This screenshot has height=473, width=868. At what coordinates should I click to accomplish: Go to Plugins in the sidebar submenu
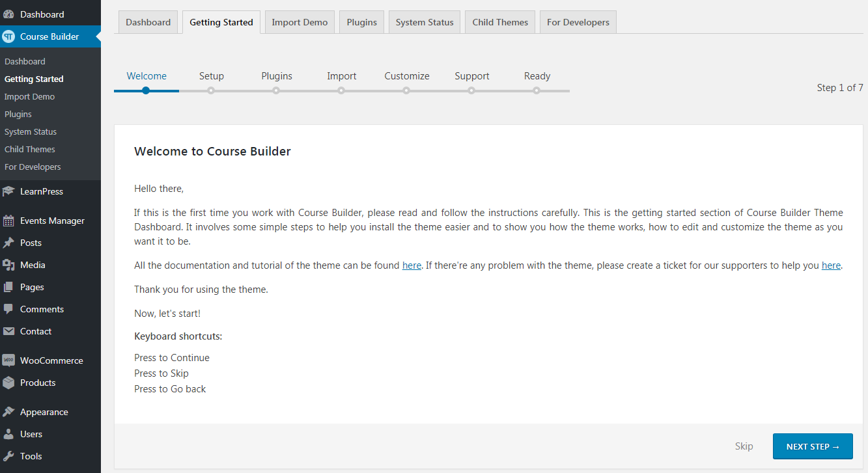pyautogui.click(x=18, y=114)
